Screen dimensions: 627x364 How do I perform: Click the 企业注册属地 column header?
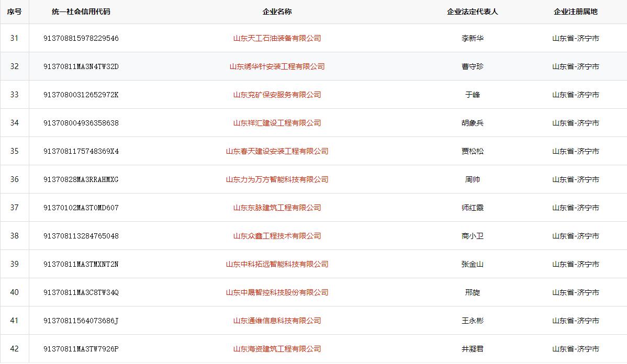click(x=575, y=12)
